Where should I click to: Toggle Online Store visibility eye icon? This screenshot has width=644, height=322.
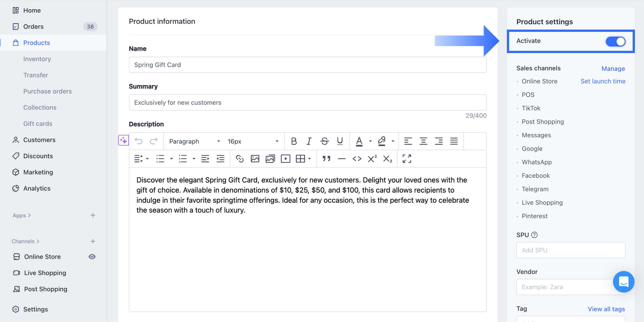tap(92, 257)
